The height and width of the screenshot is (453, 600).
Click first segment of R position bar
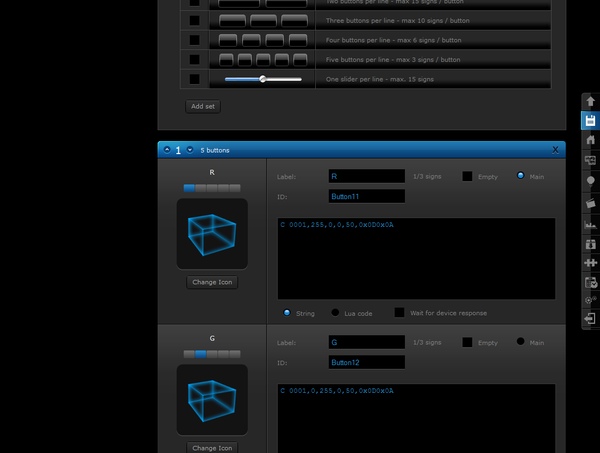189,188
